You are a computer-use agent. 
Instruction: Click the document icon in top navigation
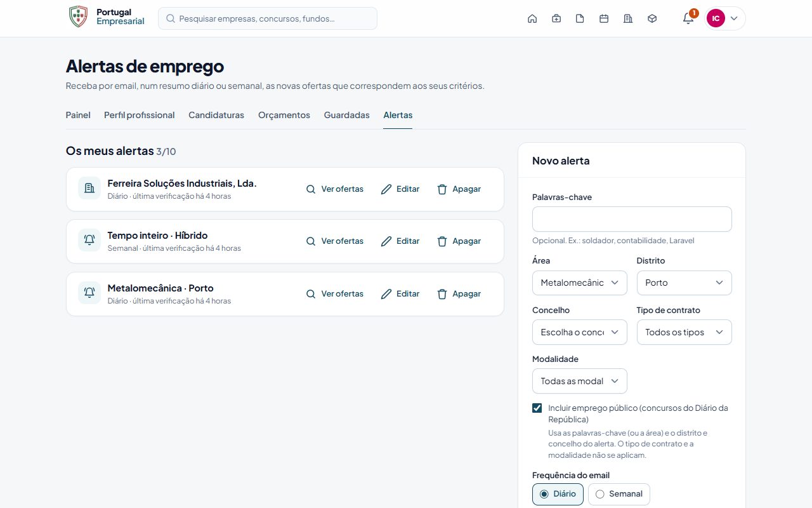[580, 18]
